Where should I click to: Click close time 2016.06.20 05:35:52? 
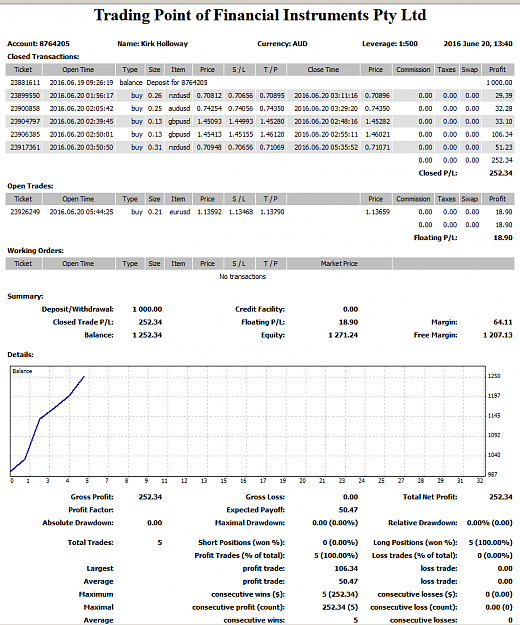[326, 147]
